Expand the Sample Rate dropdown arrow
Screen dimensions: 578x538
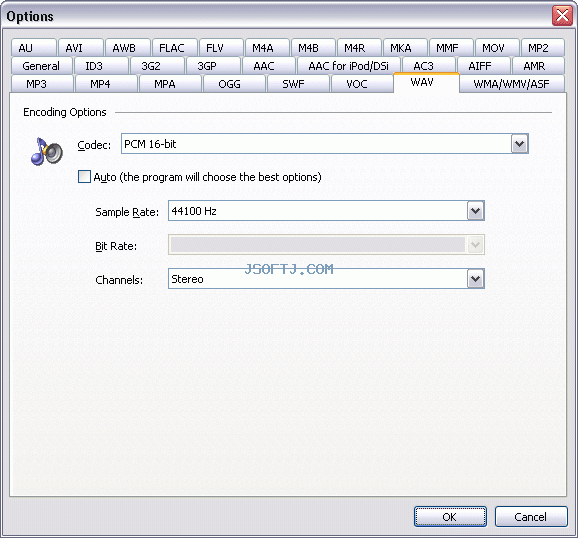pos(476,211)
